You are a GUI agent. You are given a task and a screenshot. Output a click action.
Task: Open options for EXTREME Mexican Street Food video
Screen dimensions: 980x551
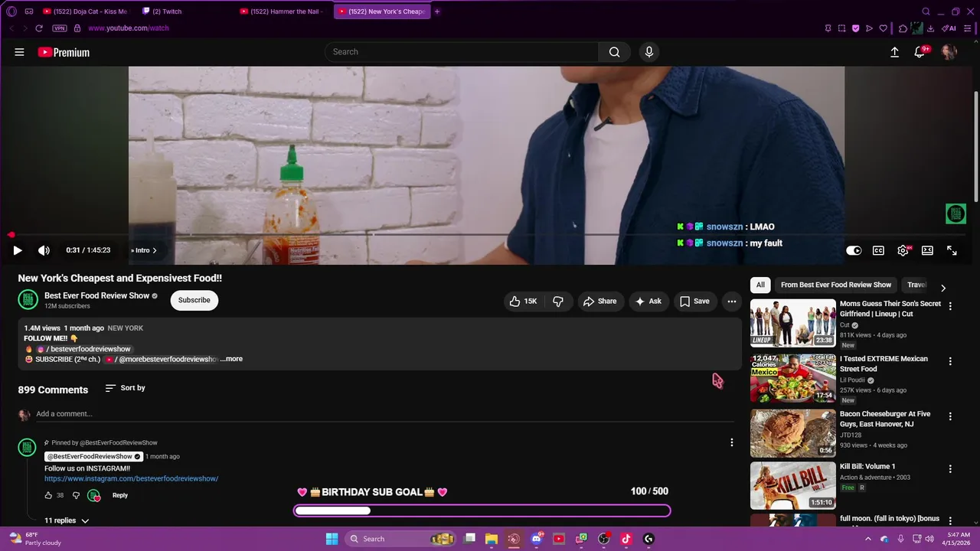click(x=950, y=361)
